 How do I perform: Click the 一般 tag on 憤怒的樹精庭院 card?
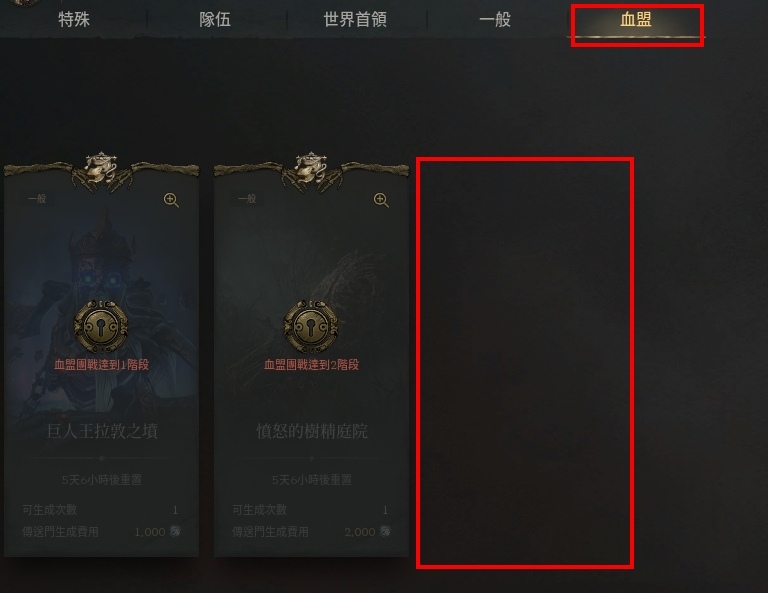pos(247,198)
